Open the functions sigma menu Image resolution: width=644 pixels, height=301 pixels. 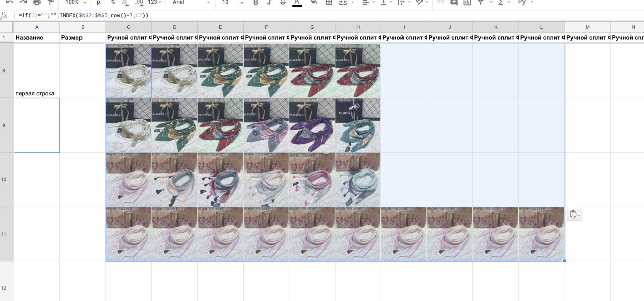pos(503,3)
